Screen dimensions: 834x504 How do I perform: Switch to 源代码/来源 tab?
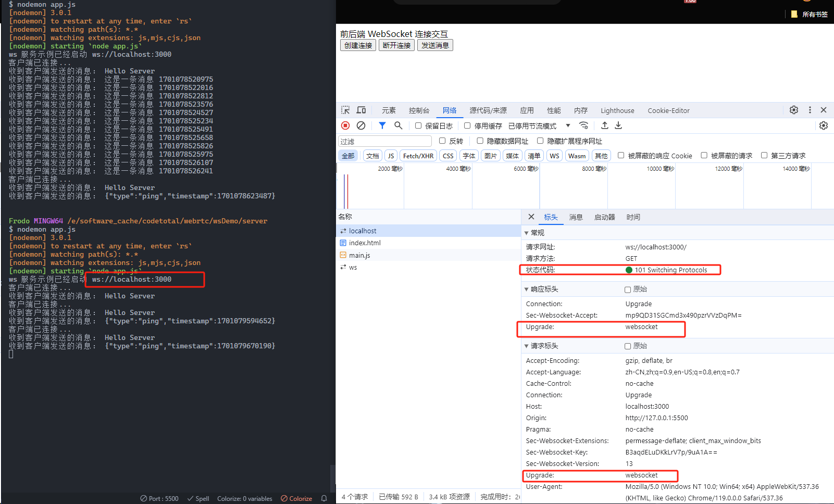click(x=488, y=110)
